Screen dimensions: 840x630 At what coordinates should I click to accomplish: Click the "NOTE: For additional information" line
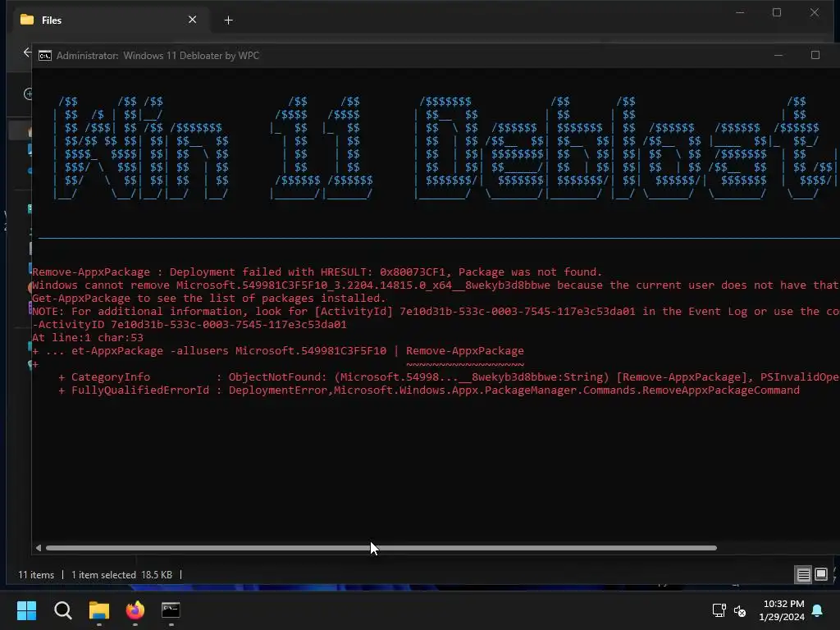pos(436,311)
